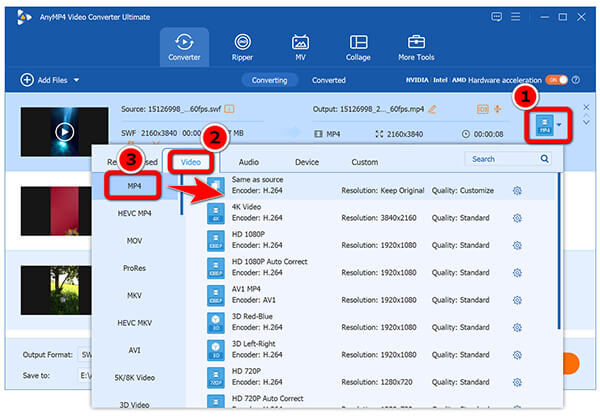600x419 pixels.
Task: Show the Converting list
Action: point(269,80)
